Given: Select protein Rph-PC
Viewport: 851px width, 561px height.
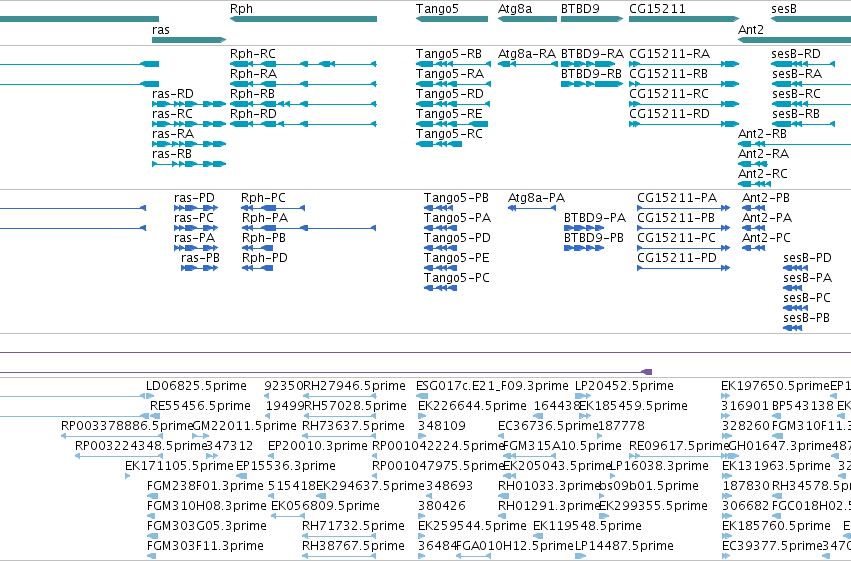Looking at the screenshot, I should point(274,208).
